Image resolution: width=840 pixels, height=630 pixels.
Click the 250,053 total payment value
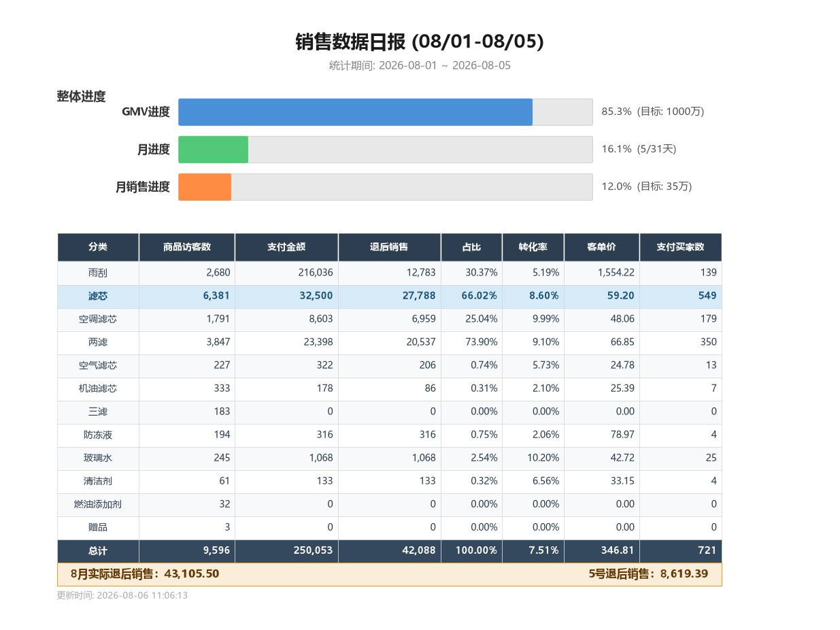coord(313,550)
